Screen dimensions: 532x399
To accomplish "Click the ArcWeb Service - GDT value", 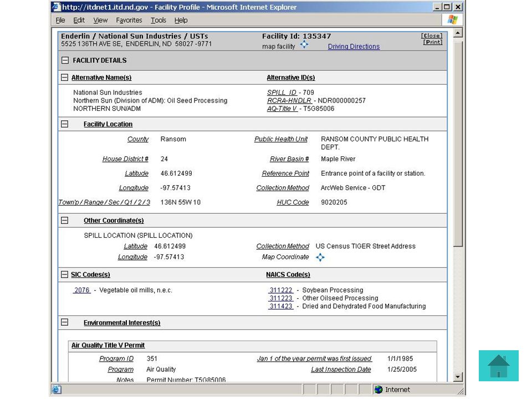I will tap(353, 188).
